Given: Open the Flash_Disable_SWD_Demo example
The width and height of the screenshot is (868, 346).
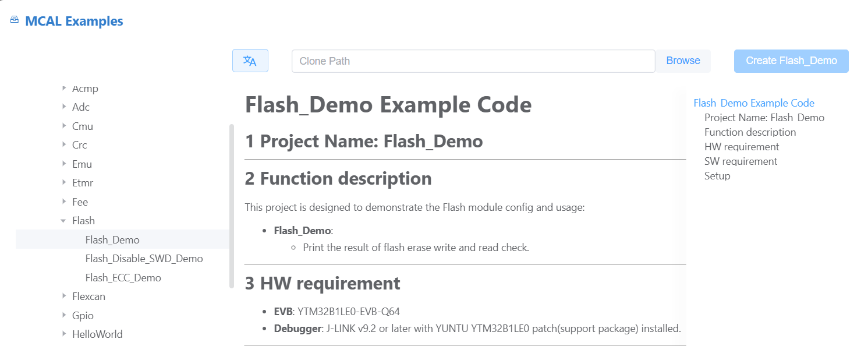Looking at the screenshot, I should pyautogui.click(x=144, y=258).
